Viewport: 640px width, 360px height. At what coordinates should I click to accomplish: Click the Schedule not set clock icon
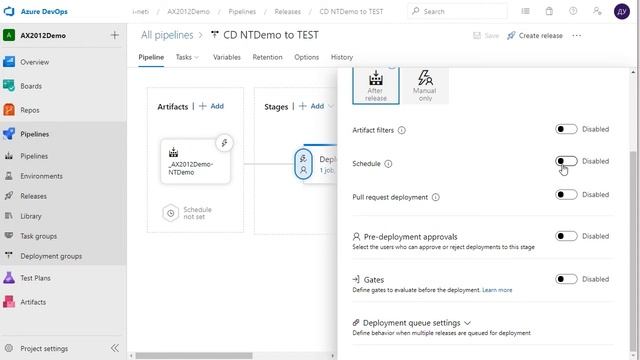tap(171, 213)
